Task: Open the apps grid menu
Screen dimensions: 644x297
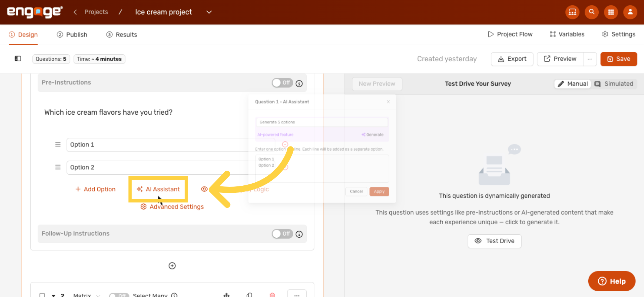Action: [x=611, y=12]
